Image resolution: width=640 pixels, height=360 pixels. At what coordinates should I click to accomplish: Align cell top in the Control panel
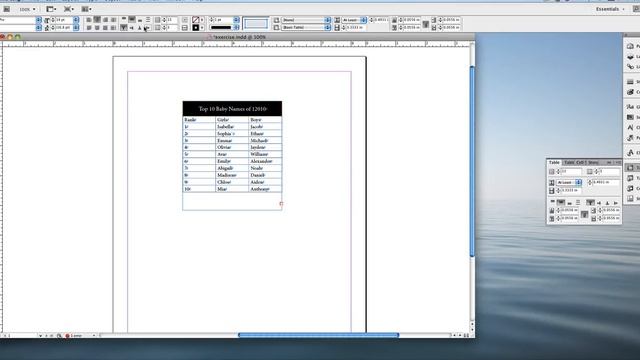click(124, 19)
